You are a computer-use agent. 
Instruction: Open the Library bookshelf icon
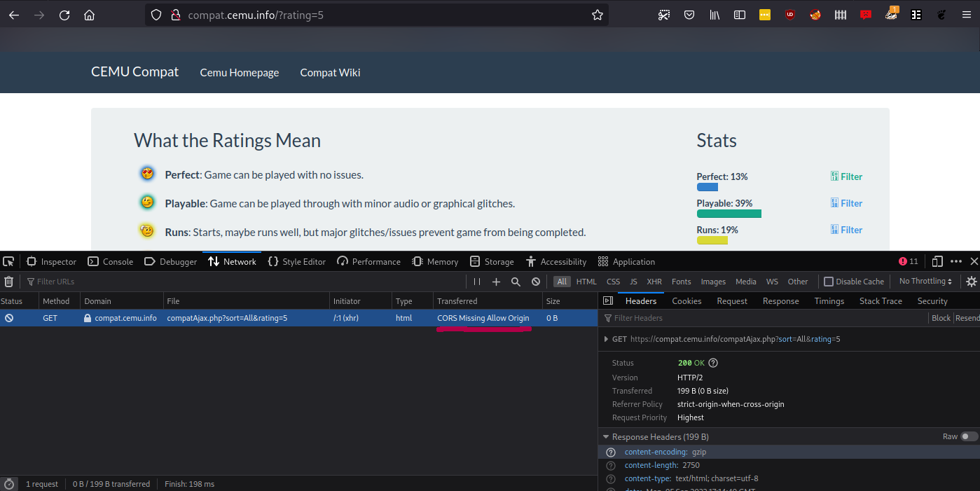click(715, 15)
